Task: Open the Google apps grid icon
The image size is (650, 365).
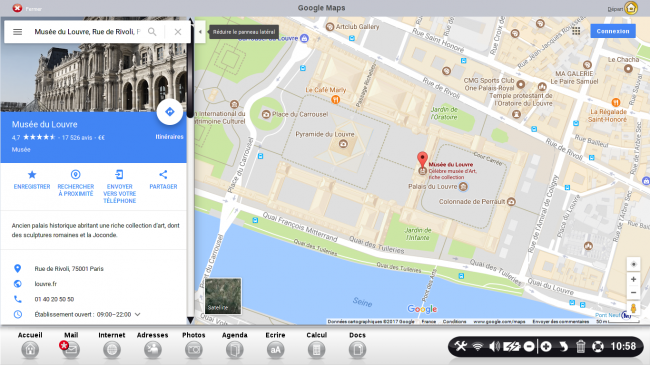Action: point(576,31)
